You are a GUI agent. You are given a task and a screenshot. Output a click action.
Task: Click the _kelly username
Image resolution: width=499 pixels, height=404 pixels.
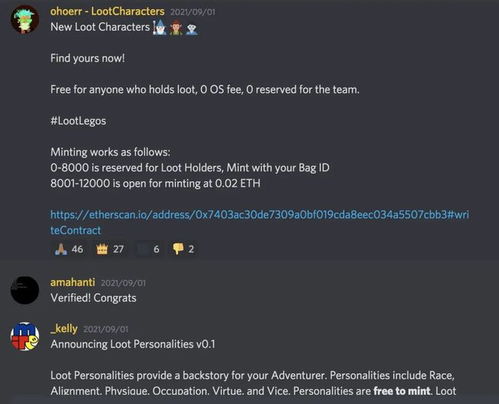[x=64, y=329]
